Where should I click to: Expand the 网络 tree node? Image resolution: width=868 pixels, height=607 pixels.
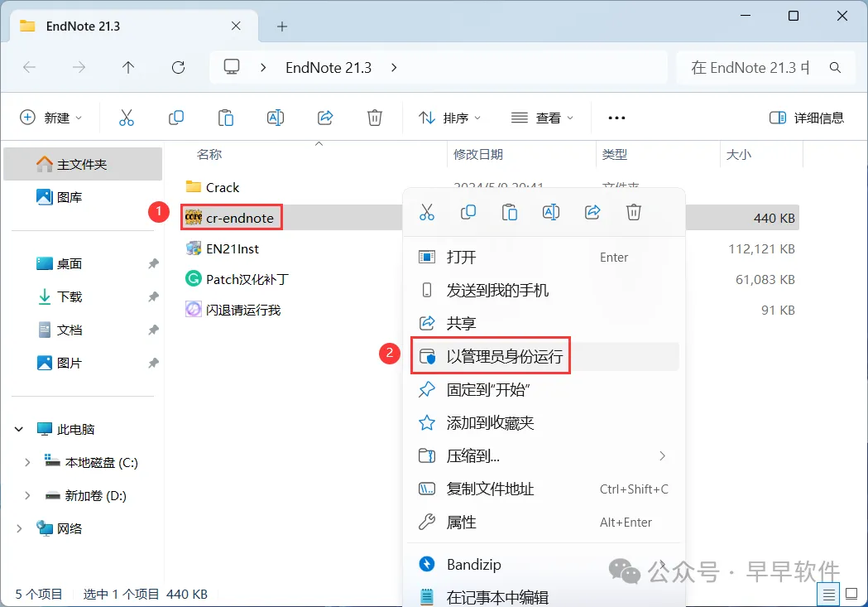point(19,529)
